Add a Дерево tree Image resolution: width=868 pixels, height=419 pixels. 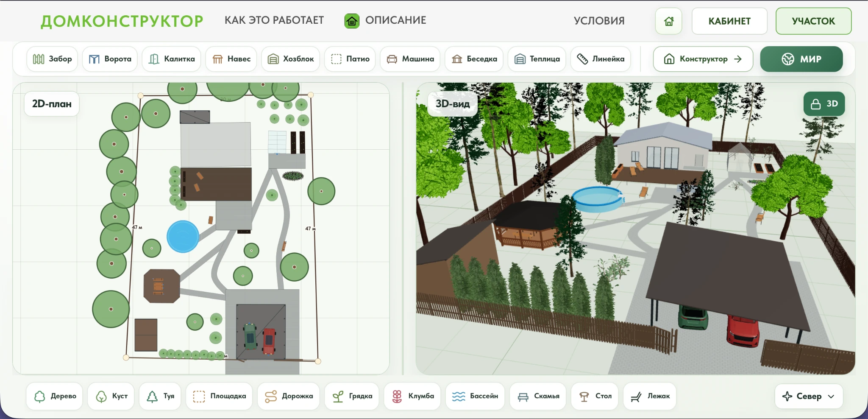(55, 396)
